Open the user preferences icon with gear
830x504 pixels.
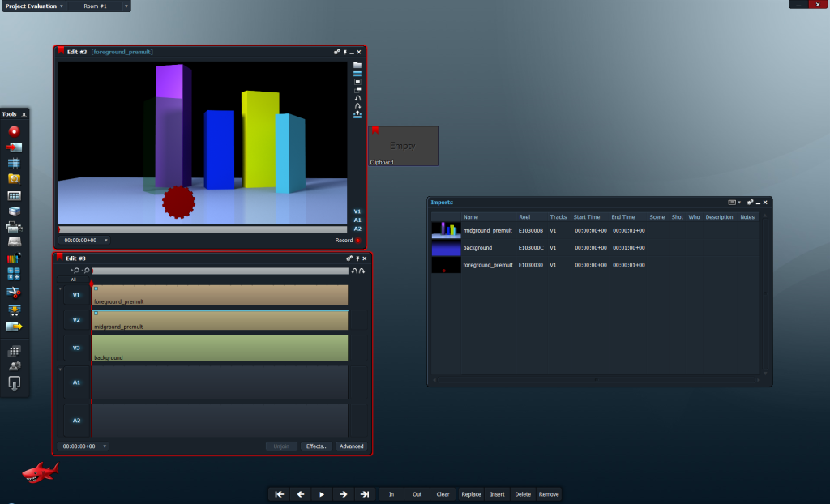[15, 365]
